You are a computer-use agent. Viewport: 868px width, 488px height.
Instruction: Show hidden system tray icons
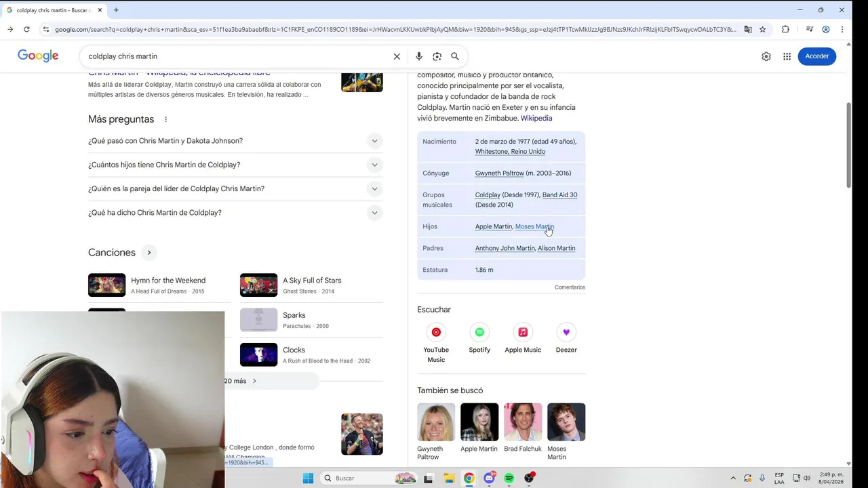point(733,478)
